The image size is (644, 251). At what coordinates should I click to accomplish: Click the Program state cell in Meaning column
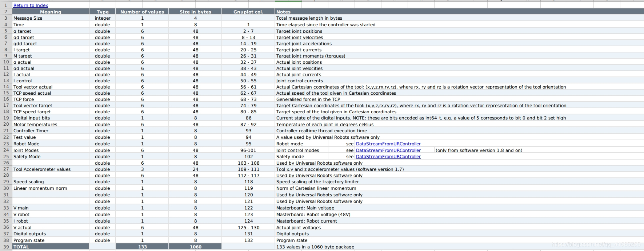51,240
